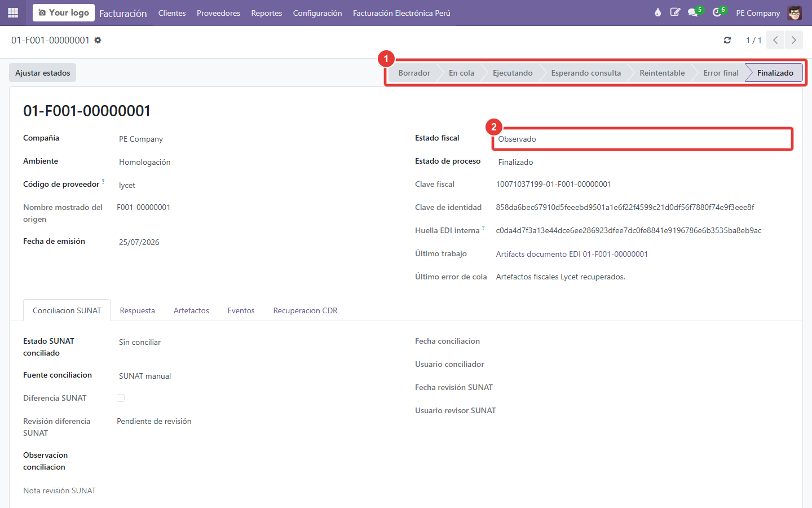The image size is (812, 508).
Task: Click the Fecha revisión SUNAT label
Action: point(454,387)
